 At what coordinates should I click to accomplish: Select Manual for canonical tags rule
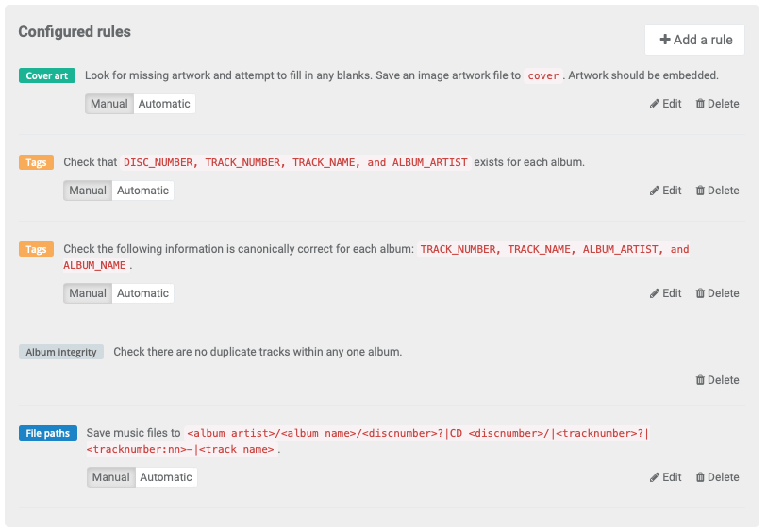point(88,293)
